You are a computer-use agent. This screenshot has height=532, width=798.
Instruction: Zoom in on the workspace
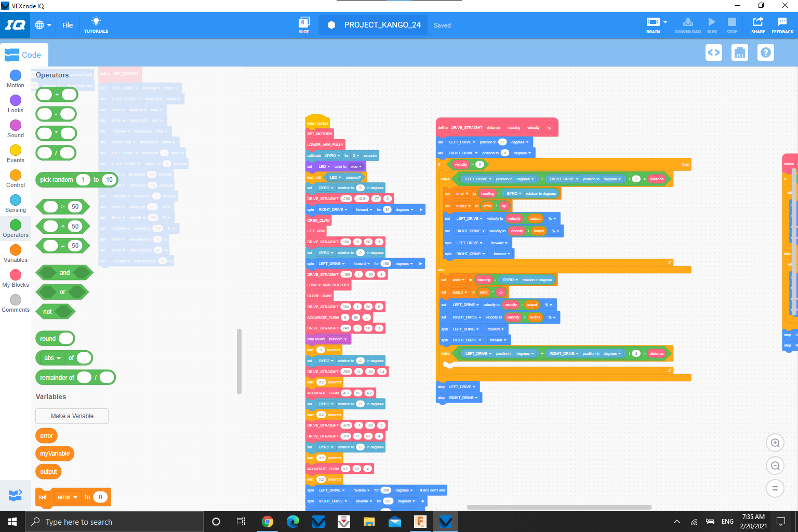pyautogui.click(x=775, y=443)
